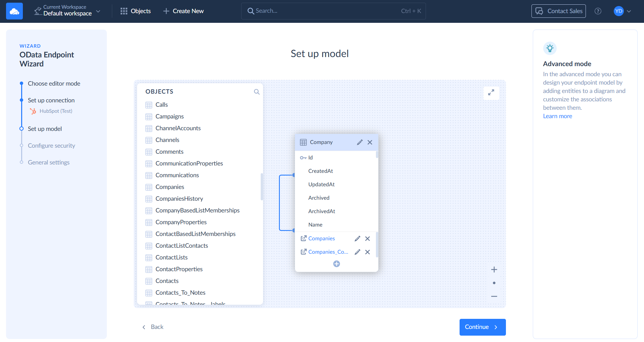The height and width of the screenshot is (342, 644).
Task: Click the global search input field
Action: (x=333, y=11)
